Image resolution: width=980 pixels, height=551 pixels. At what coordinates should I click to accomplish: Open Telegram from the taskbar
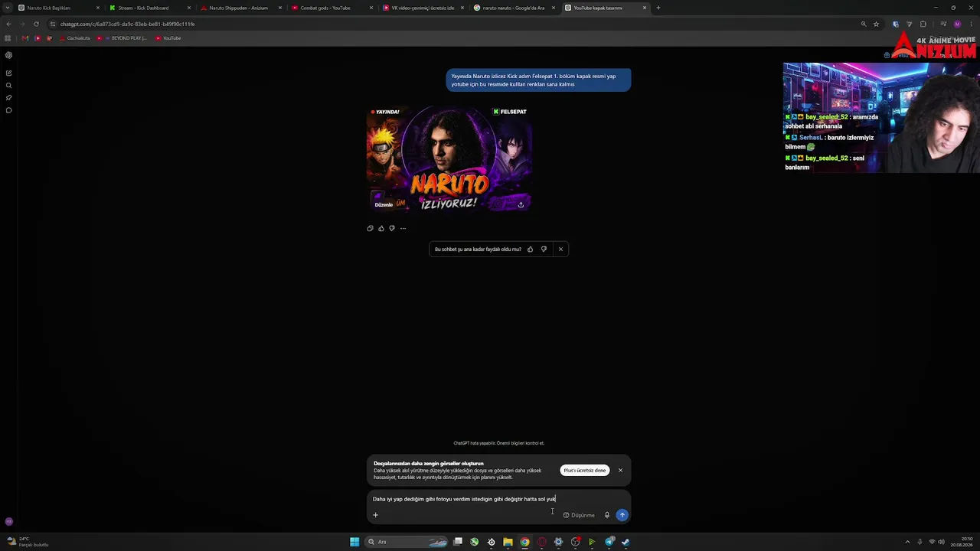609,542
